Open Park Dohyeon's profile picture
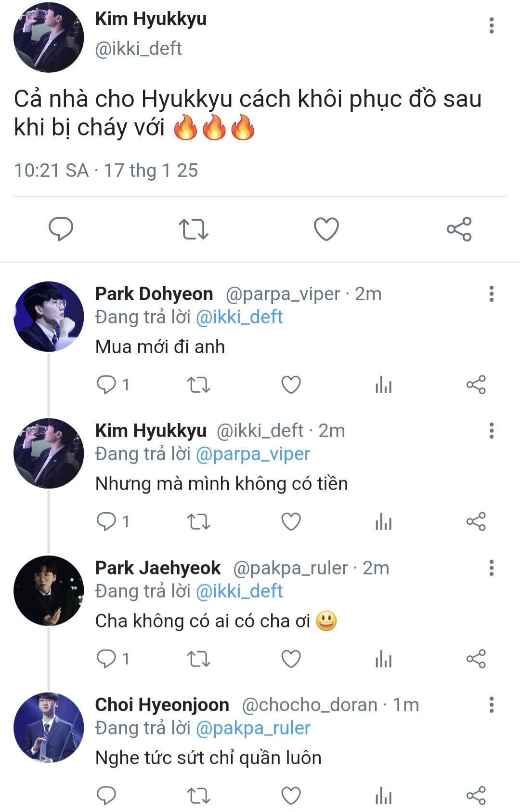The width and height of the screenshot is (520, 812). (x=49, y=317)
